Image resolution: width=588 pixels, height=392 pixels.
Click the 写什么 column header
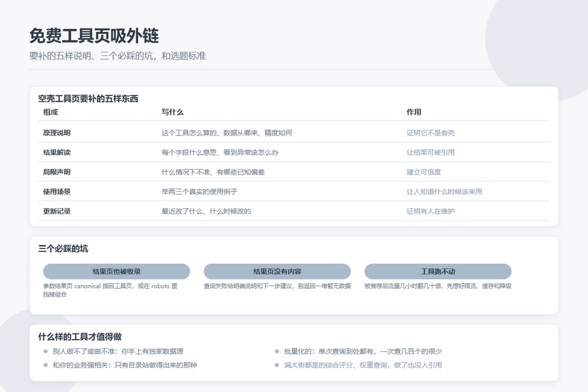point(172,112)
